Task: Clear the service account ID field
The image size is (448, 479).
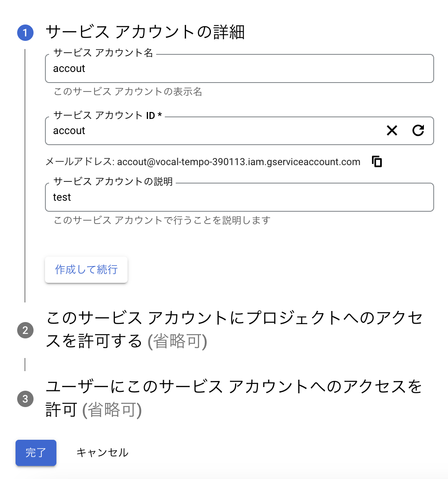Action: [x=392, y=131]
